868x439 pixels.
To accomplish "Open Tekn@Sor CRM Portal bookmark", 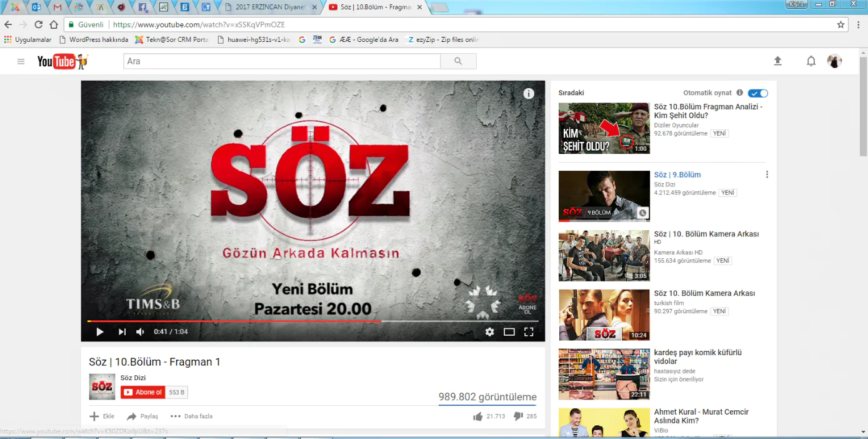I will point(172,39).
